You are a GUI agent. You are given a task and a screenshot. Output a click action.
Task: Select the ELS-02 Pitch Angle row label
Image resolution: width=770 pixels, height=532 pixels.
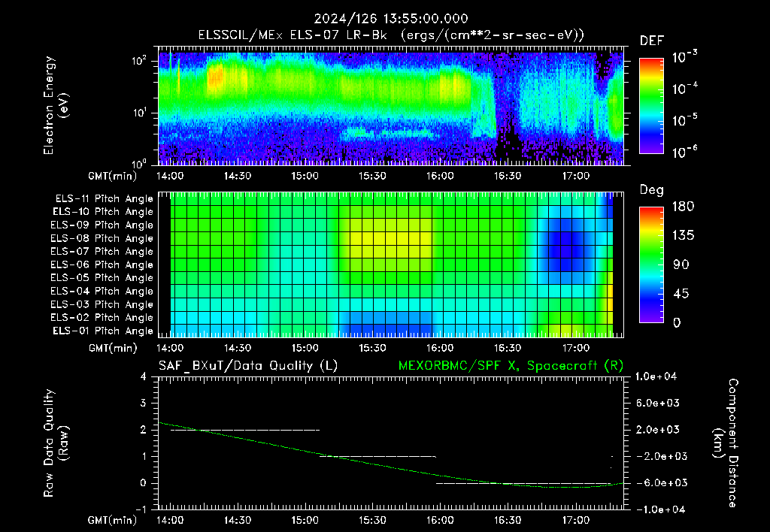click(102, 318)
